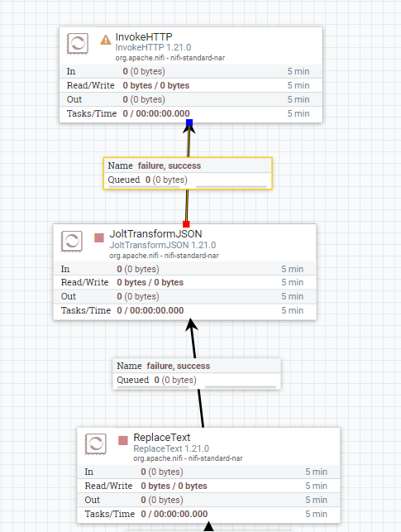
Task: Select the highlighted failure, success connection label
Action: coord(188,174)
